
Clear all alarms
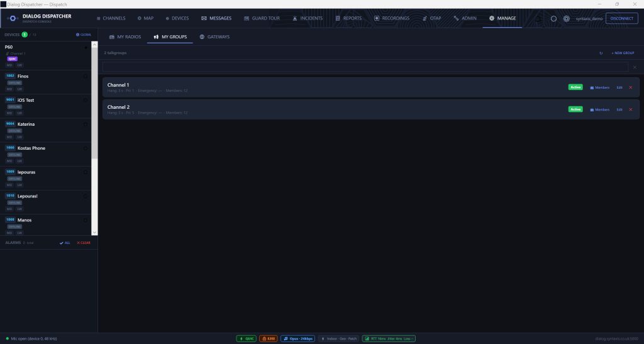pos(84,243)
